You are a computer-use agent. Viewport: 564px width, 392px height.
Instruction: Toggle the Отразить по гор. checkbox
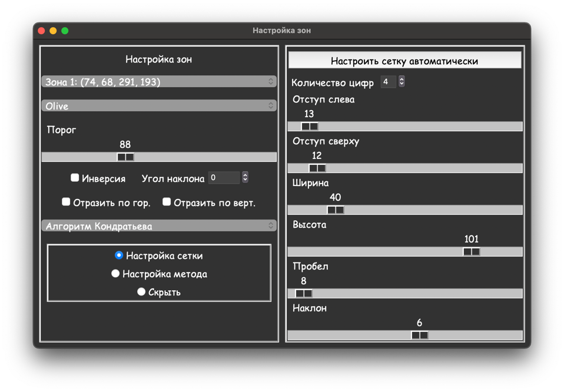click(x=66, y=202)
